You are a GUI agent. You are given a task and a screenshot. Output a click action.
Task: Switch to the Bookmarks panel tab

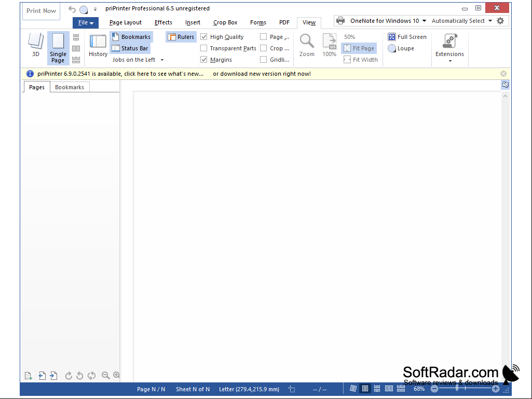pos(70,87)
